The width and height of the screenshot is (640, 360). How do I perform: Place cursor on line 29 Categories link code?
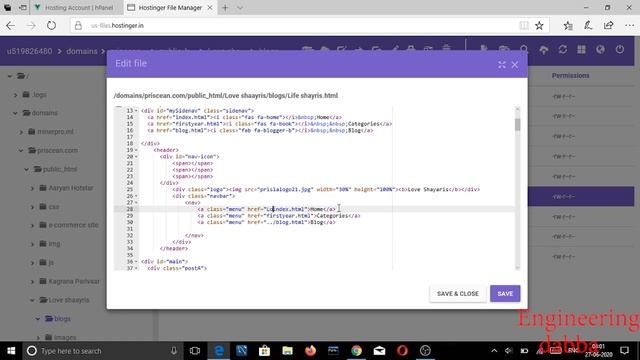[x=279, y=216]
